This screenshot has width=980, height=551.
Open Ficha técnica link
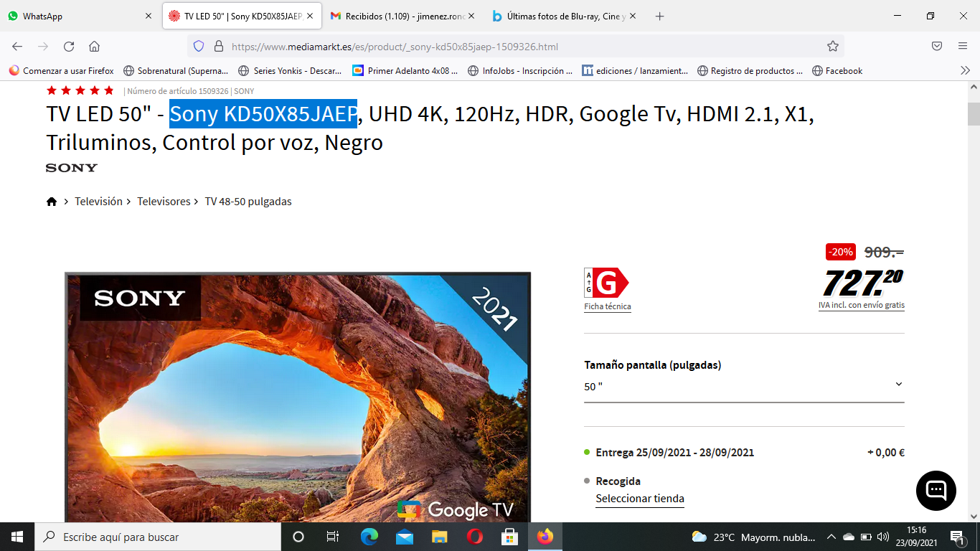point(608,306)
